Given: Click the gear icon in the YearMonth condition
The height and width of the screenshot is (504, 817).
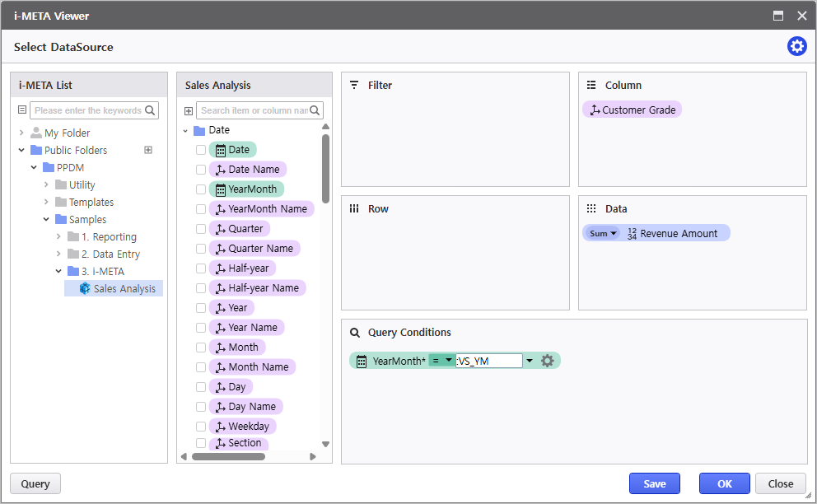Looking at the screenshot, I should coord(547,361).
